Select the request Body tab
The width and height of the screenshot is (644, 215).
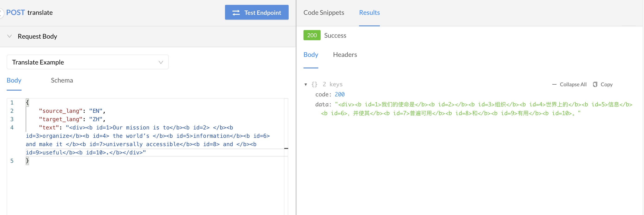click(x=14, y=80)
